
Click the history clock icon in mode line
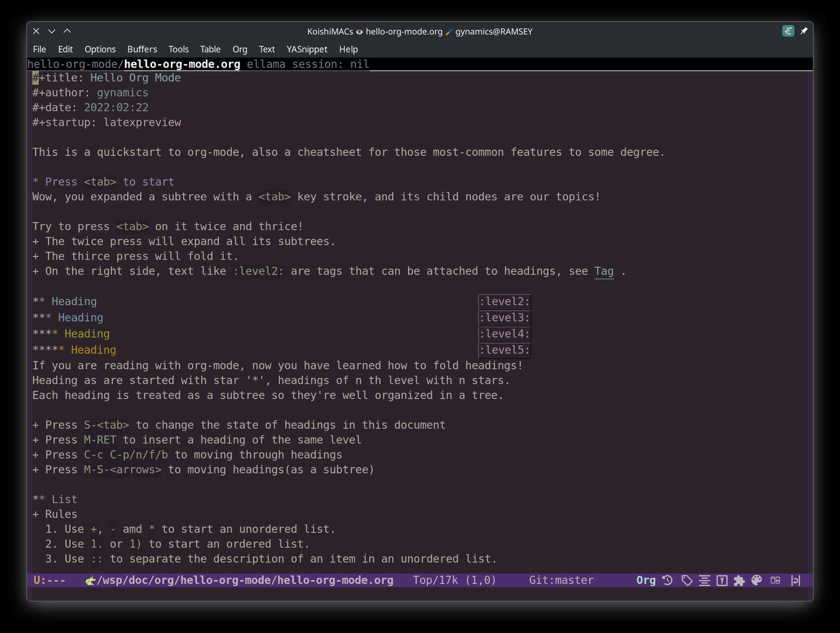[x=667, y=580]
